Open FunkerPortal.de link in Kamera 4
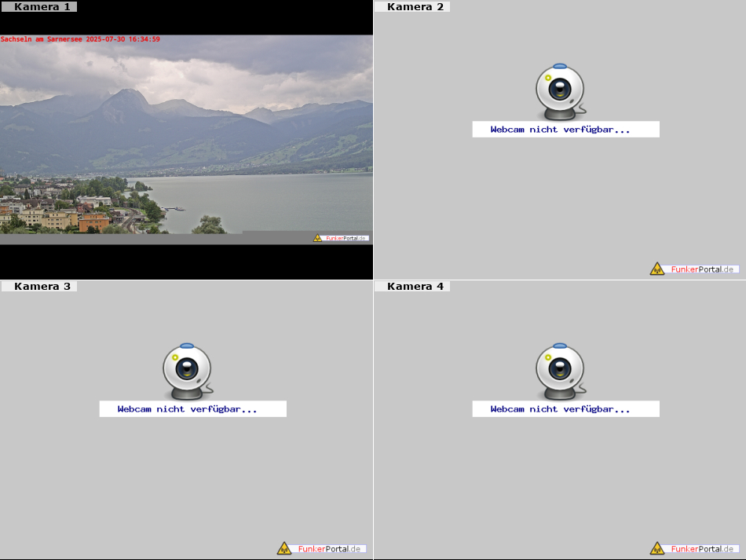 point(695,548)
